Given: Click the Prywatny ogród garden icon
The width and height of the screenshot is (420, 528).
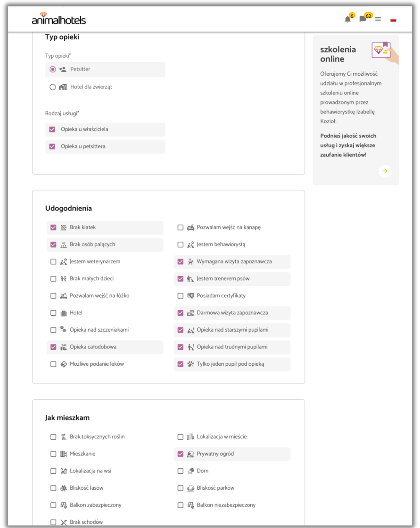Looking at the screenshot, I should [x=191, y=454].
